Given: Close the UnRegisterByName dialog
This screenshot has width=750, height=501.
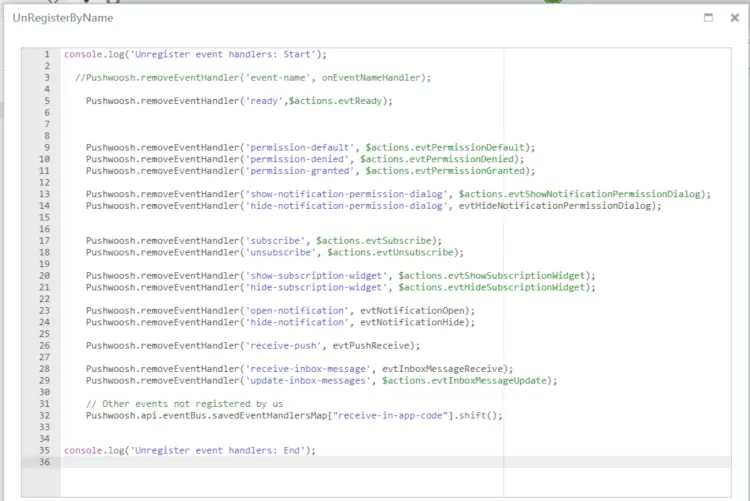Looking at the screenshot, I should [x=735, y=18].
